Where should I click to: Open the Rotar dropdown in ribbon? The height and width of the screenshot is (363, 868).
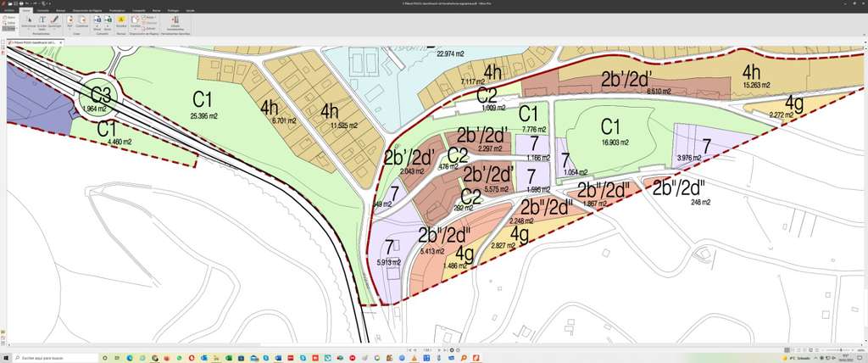click(x=151, y=16)
